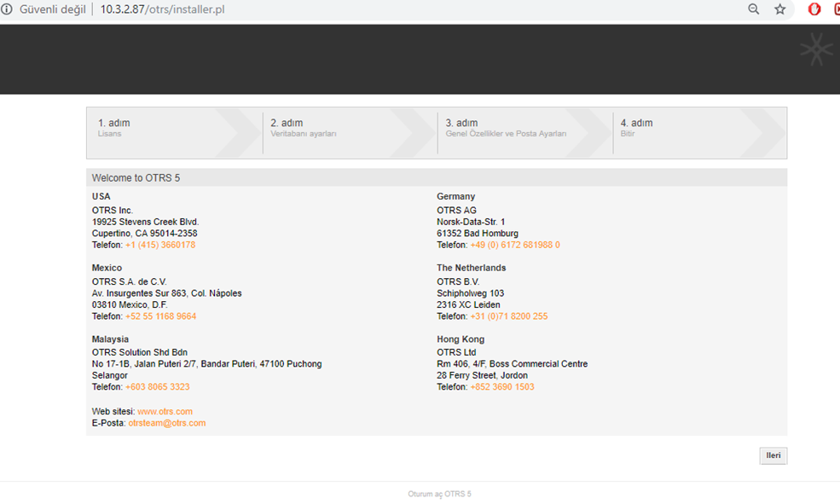
Task: Click the 'OTRS AG' company name
Action: (456, 211)
